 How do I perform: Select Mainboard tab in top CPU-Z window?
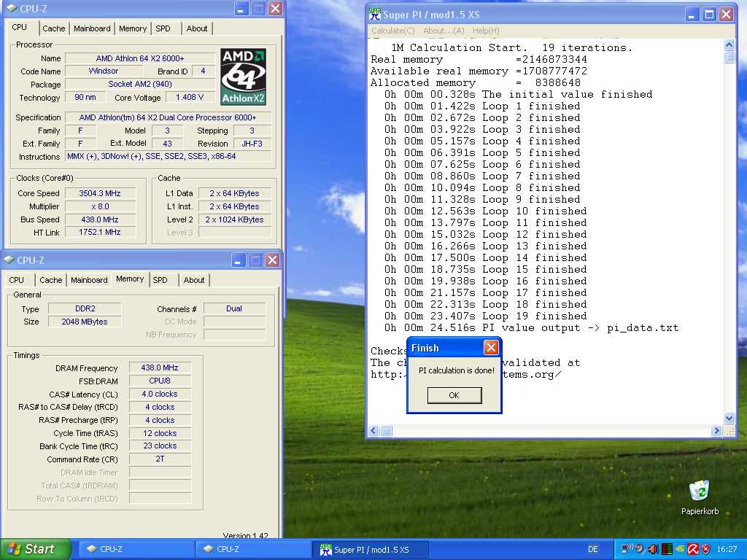[x=92, y=28]
